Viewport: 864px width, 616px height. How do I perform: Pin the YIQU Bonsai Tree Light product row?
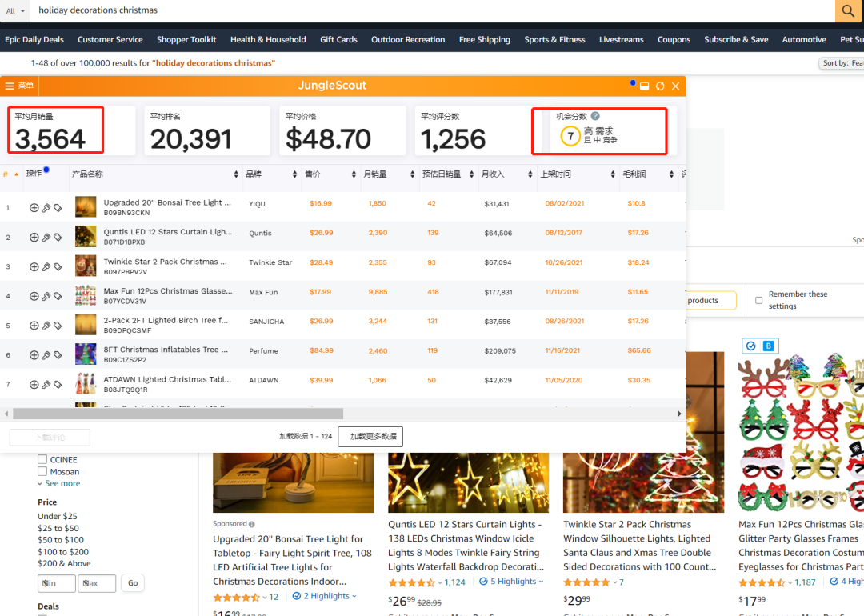(x=46, y=208)
